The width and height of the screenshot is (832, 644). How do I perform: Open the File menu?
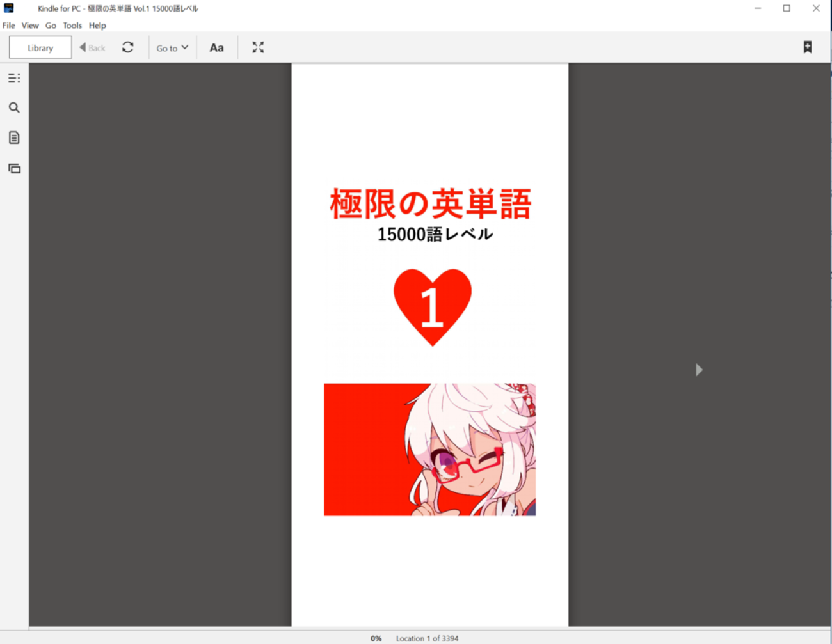(9, 26)
